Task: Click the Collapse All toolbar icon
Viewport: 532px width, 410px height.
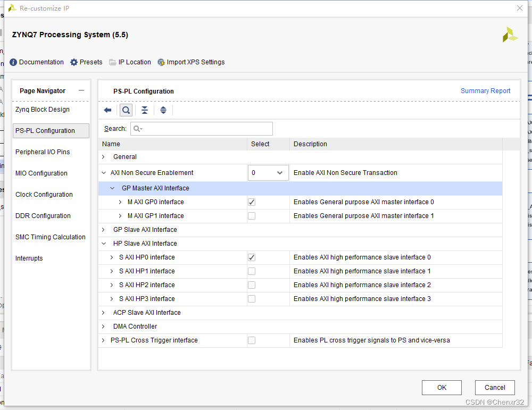Action: tap(145, 110)
